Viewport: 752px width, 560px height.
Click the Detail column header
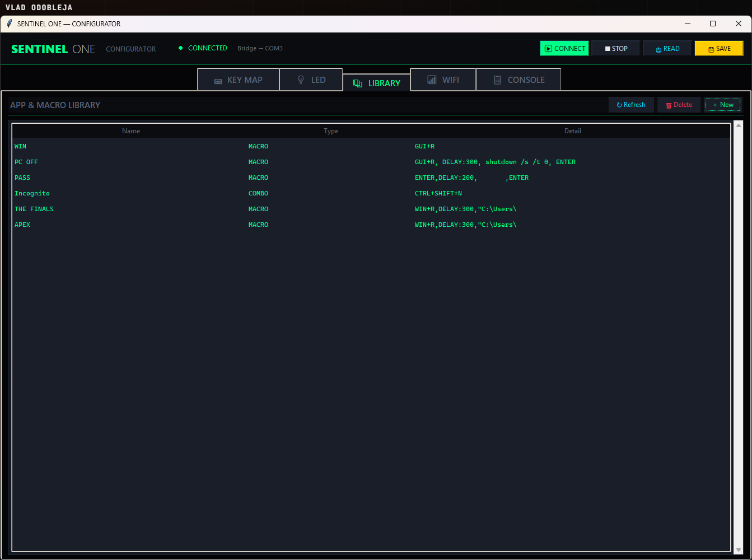572,131
